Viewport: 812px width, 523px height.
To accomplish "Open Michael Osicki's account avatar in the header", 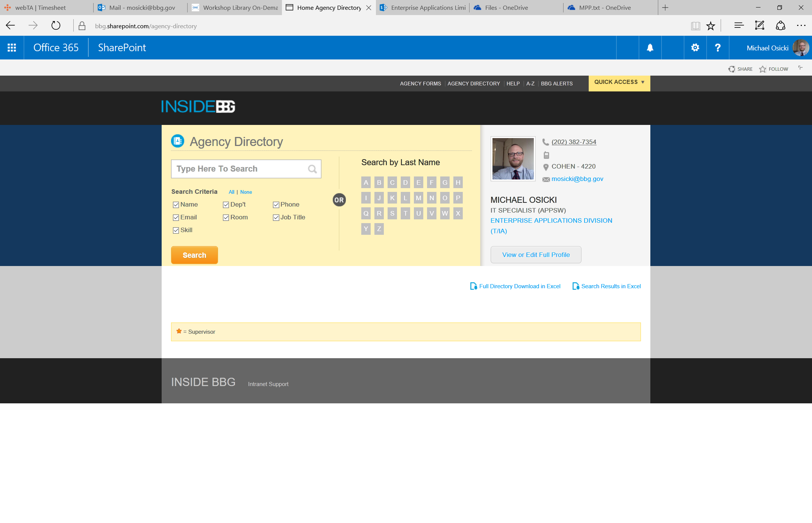I will point(801,48).
